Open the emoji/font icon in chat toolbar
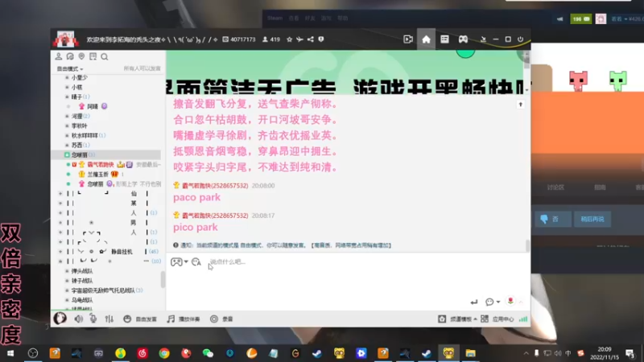The height and width of the screenshot is (362, 644). click(x=196, y=262)
